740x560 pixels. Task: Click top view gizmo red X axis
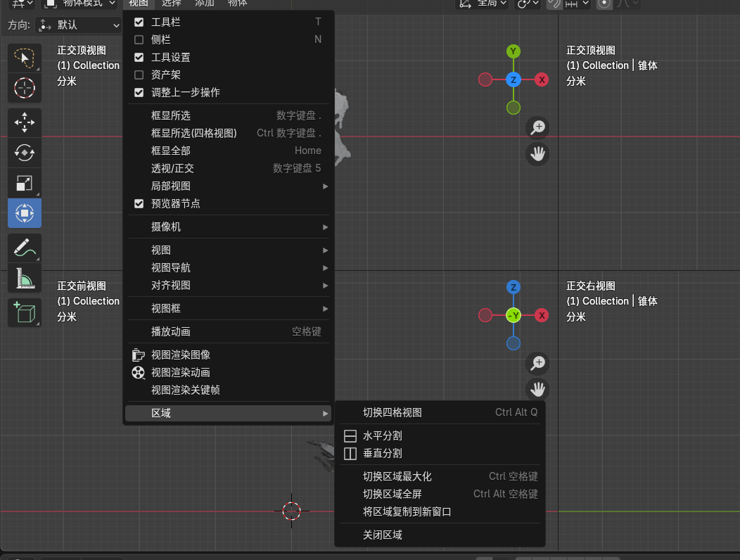tap(542, 79)
